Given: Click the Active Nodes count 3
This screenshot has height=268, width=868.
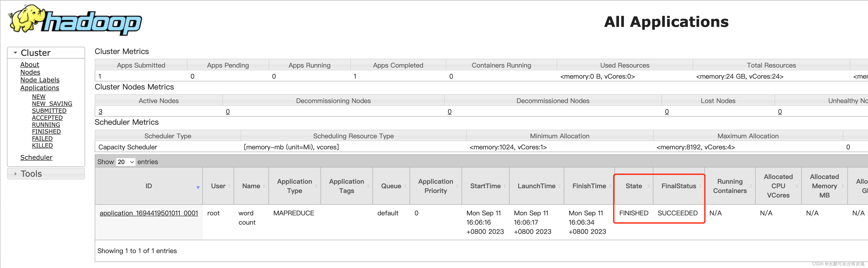Looking at the screenshot, I should [100, 112].
